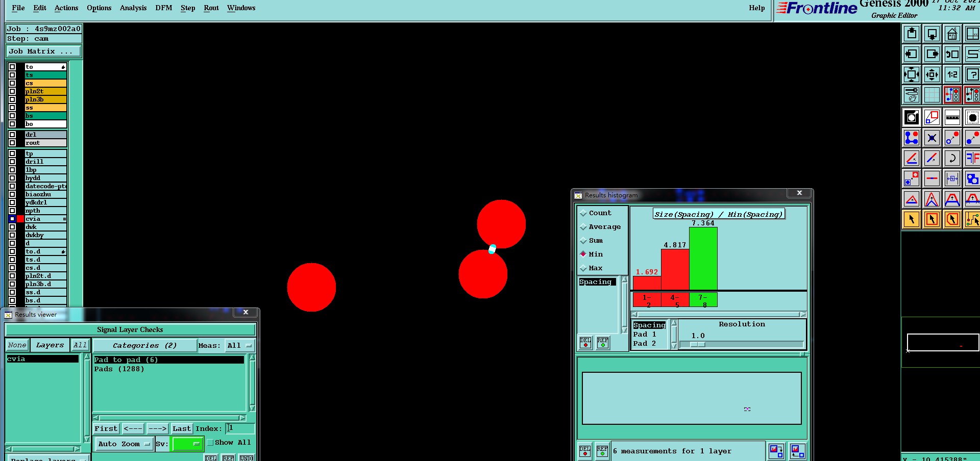
Task: Open the tools and palette settings icon
Action: [x=912, y=95]
